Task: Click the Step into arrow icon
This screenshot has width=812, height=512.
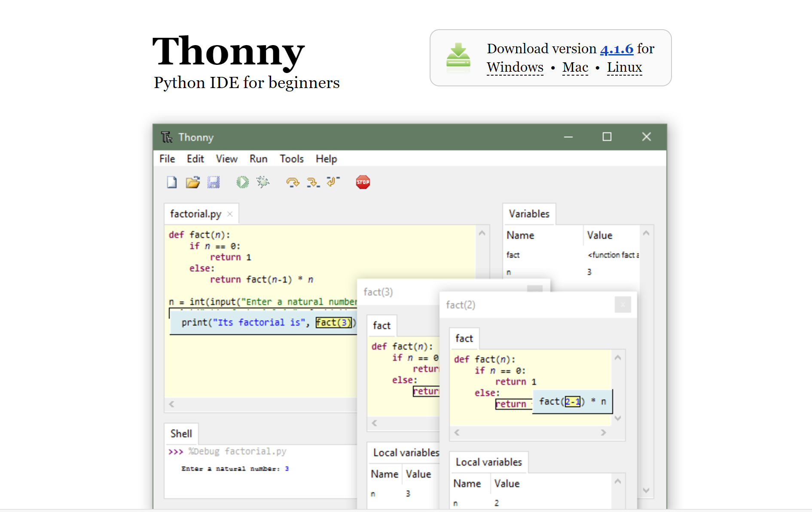Action: click(x=313, y=183)
